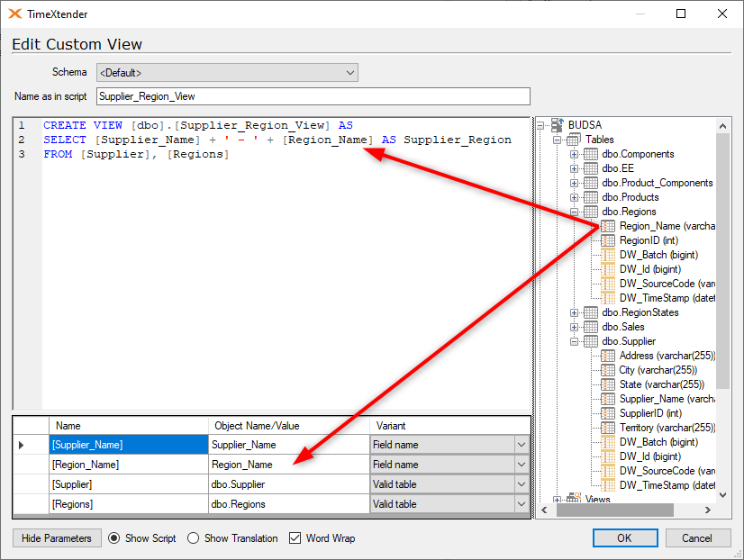Click the dbo.Products table icon
The height and width of the screenshot is (560, 744).
[590, 197]
